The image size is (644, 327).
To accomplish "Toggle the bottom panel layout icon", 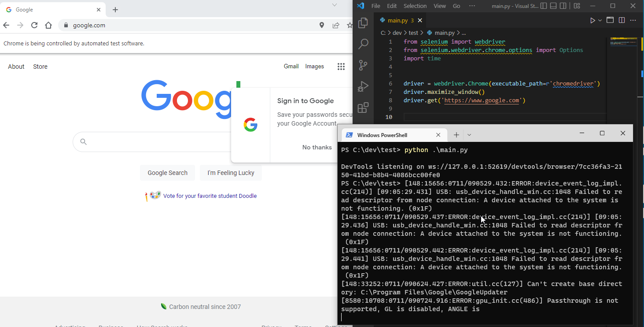I will (554, 6).
